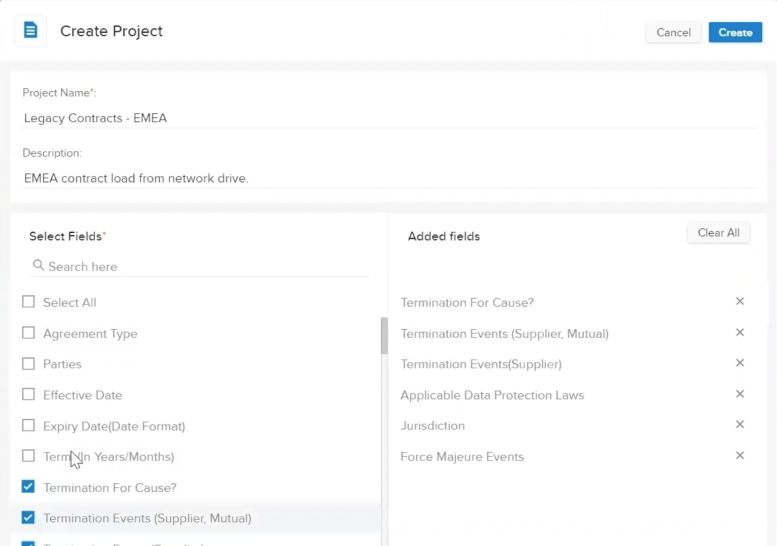The width and height of the screenshot is (777, 546).
Task: Tick the Parties checkbox
Action: click(28, 364)
